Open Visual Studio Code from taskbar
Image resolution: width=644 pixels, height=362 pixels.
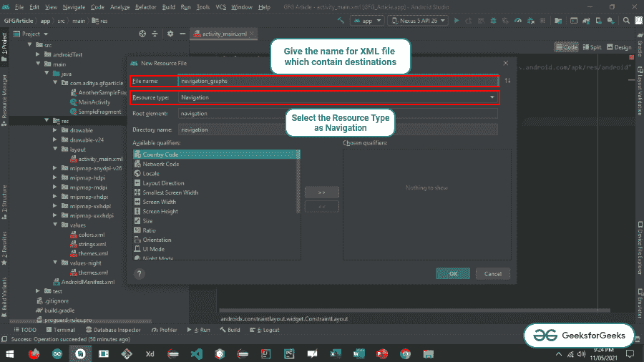coord(197,353)
